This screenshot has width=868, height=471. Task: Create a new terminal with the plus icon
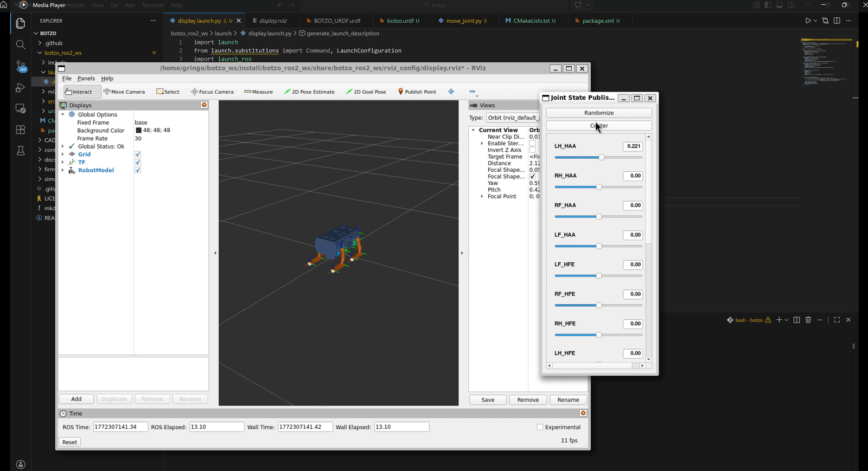tap(779, 320)
